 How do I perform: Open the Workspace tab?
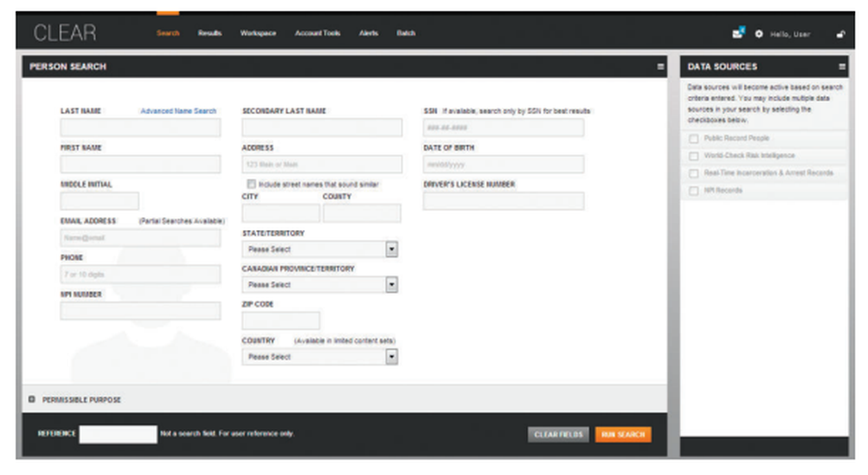pyautogui.click(x=258, y=33)
